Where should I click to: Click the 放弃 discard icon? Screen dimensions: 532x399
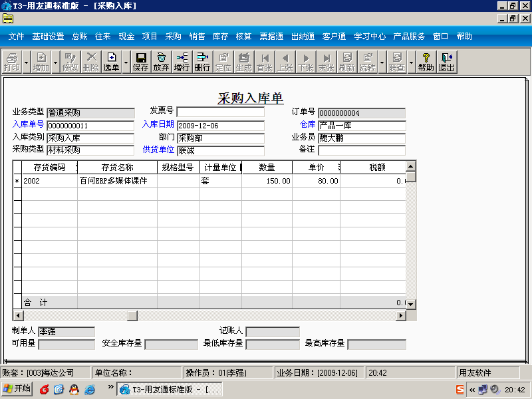[161, 62]
